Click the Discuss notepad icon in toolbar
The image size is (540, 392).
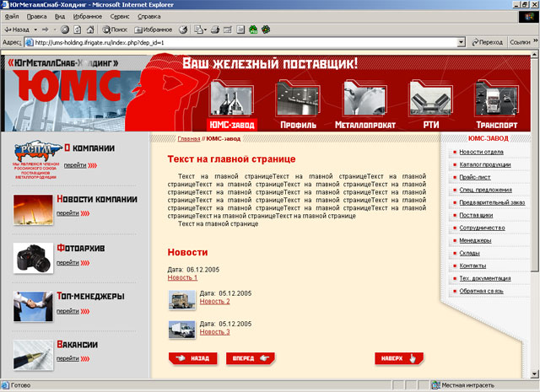pyautogui.click(x=240, y=30)
